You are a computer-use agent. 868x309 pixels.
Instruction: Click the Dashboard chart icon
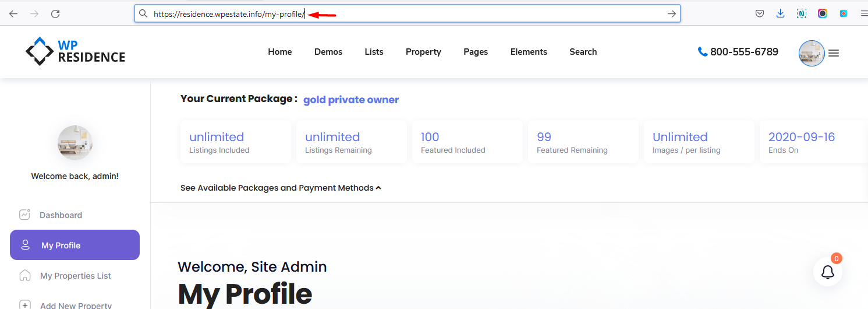click(24, 215)
